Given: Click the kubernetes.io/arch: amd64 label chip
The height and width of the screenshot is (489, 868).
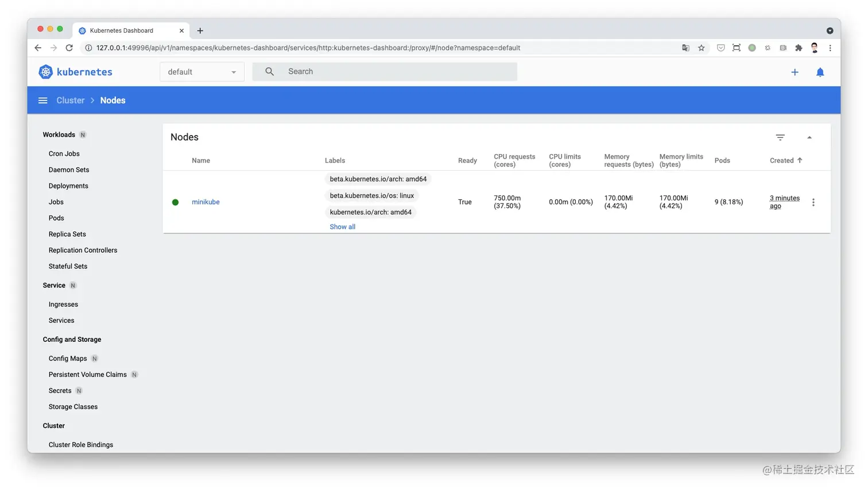Looking at the screenshot, I should click(370, 212).
